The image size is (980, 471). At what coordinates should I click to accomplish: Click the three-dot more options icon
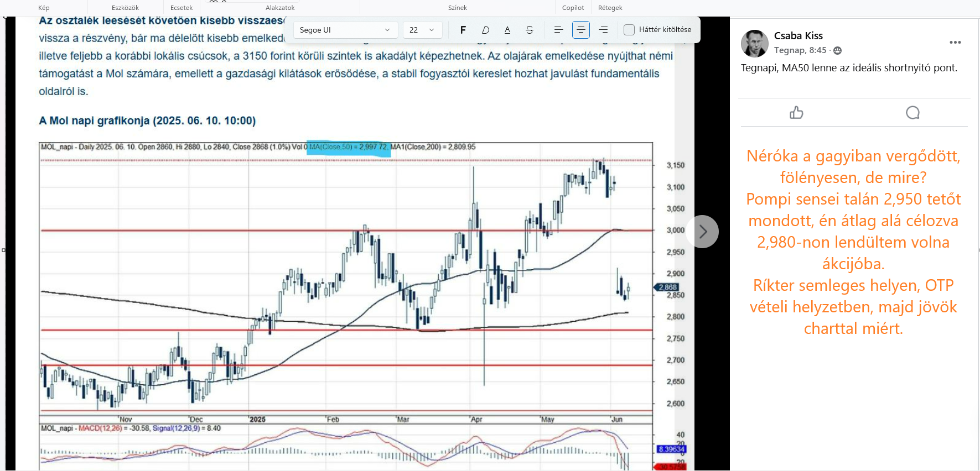[955, 43]
